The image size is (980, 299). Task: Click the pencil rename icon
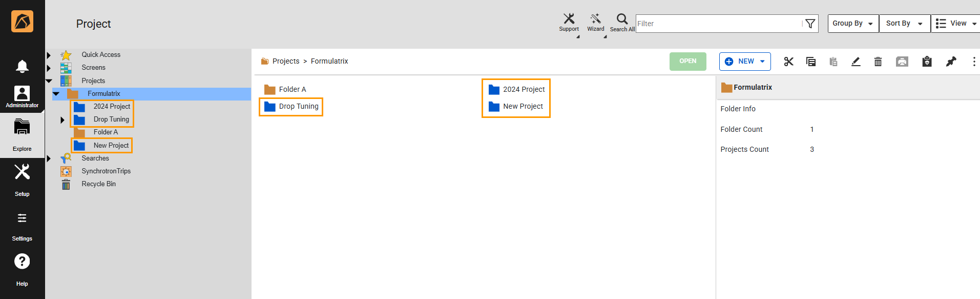point(856,62)
